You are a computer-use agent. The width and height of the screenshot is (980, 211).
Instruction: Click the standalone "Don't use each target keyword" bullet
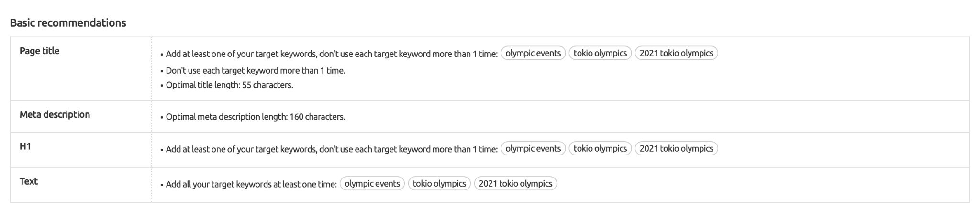click(x=256, y=71)
